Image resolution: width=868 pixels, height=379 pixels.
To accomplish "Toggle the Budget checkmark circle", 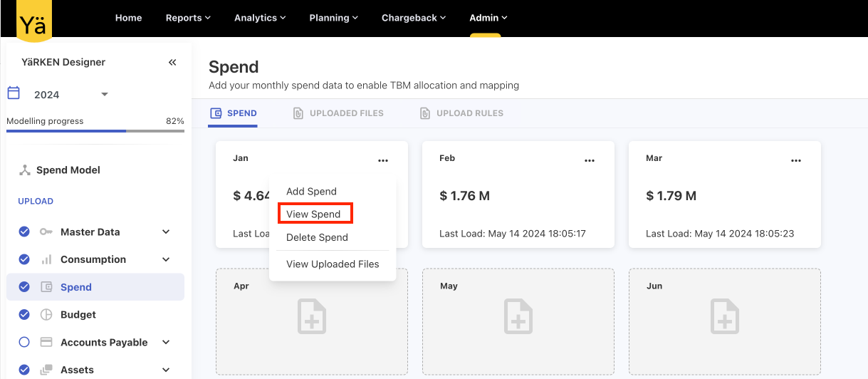I will coord(24,314).
